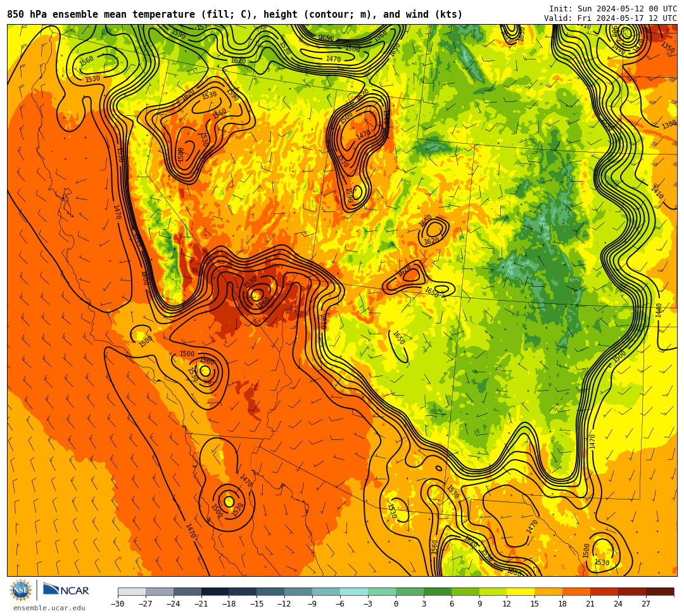The image size is (684, 616).
Task: Click the 27 colorbar tick label
Action: tap(646, 604)
